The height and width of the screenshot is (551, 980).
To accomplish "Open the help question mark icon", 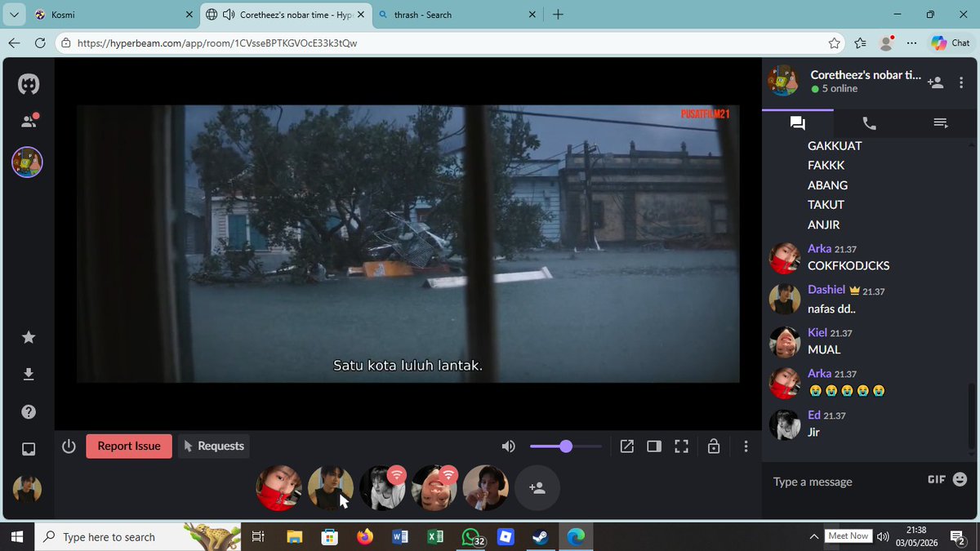I will pyautogui.click(x=29, y=411).
